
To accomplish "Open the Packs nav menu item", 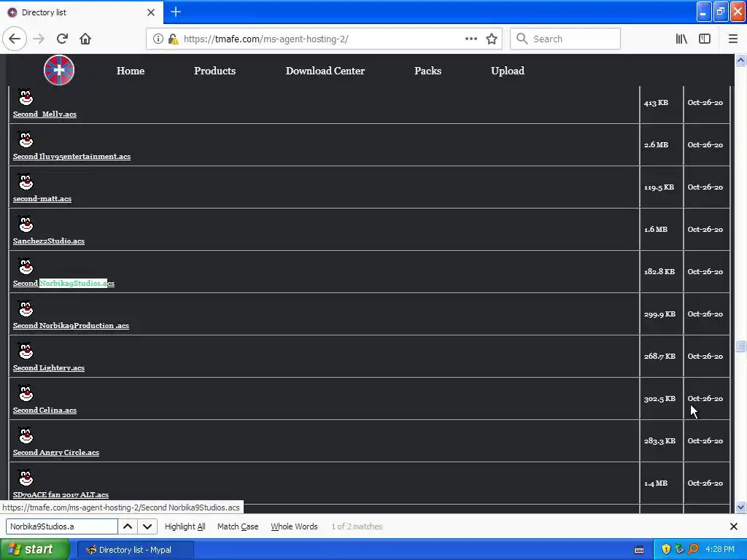I will click(x=427, y=71).
